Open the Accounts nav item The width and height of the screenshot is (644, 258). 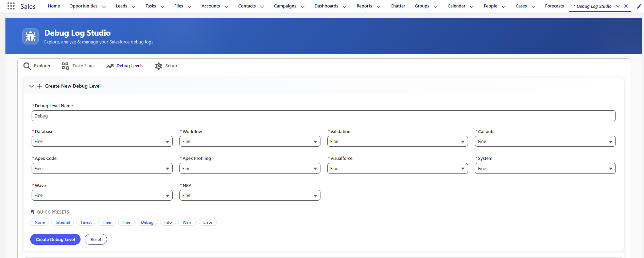point(211,6)
